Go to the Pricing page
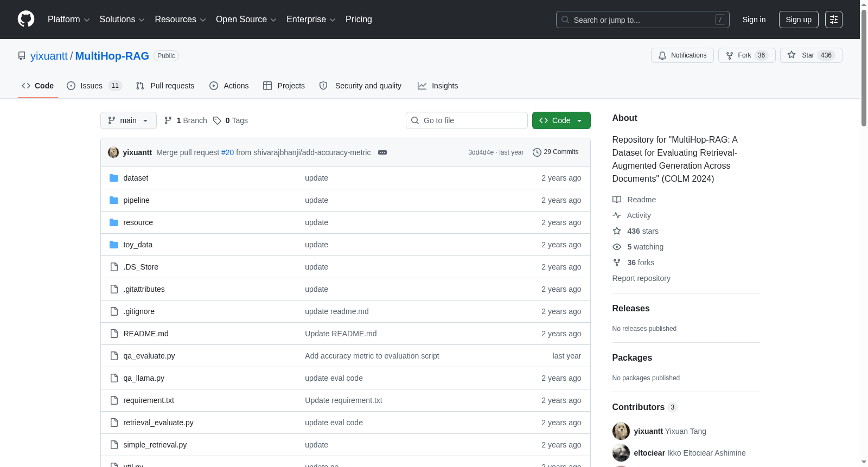This screenshot has height=467, width=868. tap(359, 20)
